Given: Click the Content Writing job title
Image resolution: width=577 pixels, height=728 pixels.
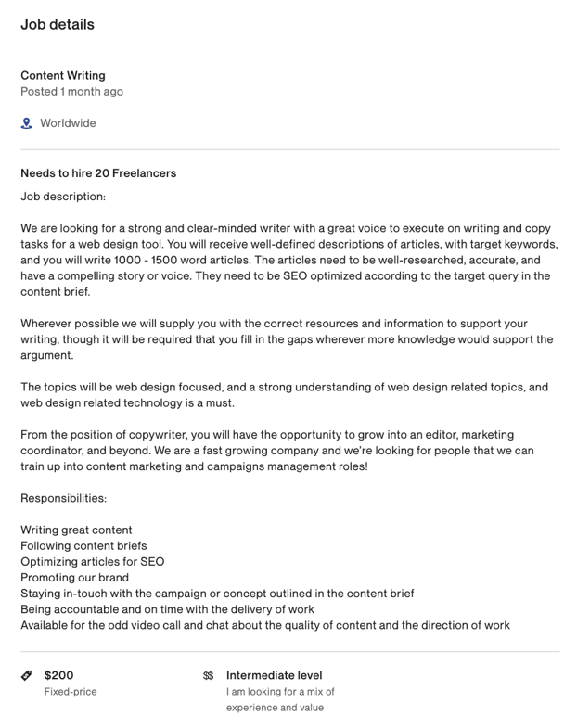Looking at the screenshot, I should point(63,75).
